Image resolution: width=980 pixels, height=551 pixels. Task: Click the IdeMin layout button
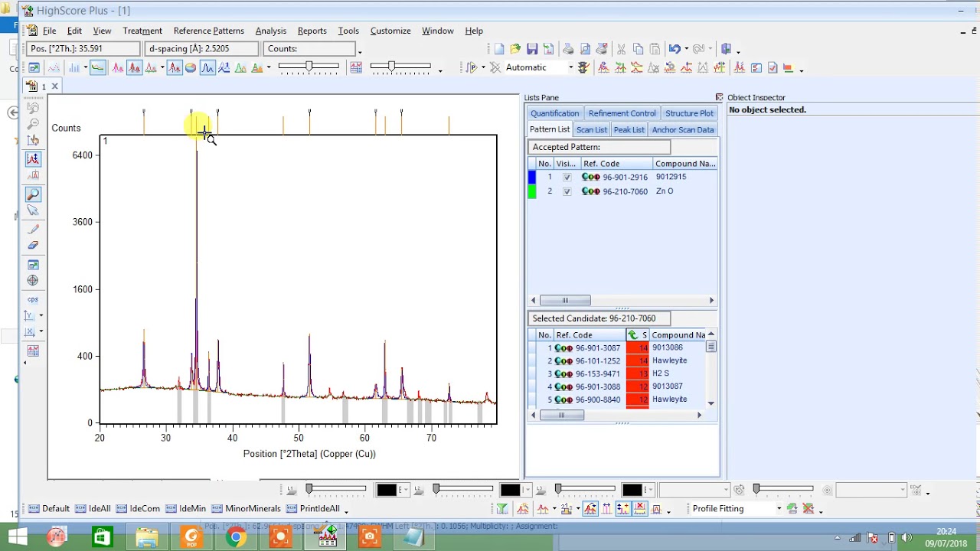click(186, 509)
